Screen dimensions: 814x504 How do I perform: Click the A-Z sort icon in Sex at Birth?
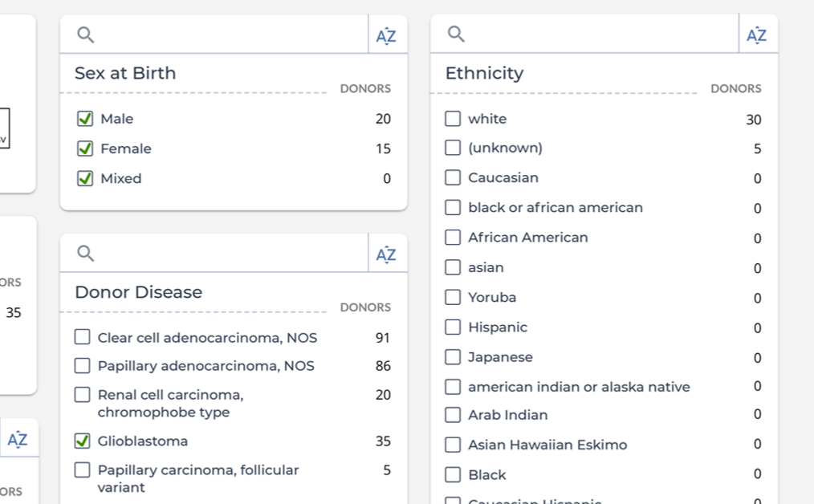[x=386, y=35]
